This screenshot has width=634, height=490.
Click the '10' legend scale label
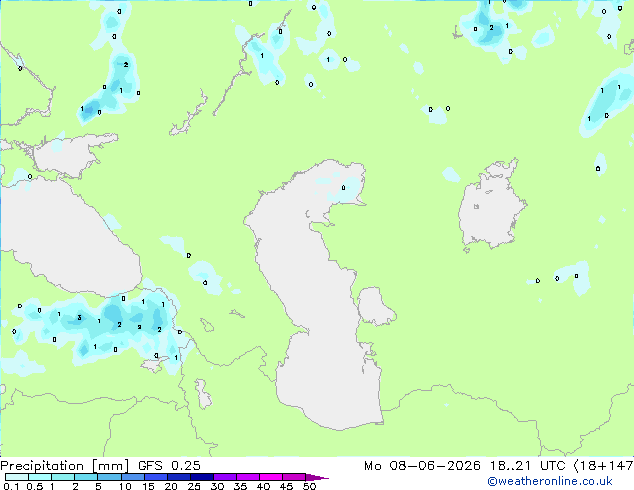point(125,486)
